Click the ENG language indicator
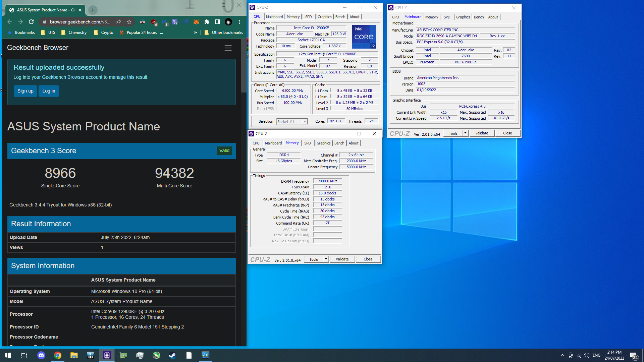644x362 pixels. [x=596, y=355]
